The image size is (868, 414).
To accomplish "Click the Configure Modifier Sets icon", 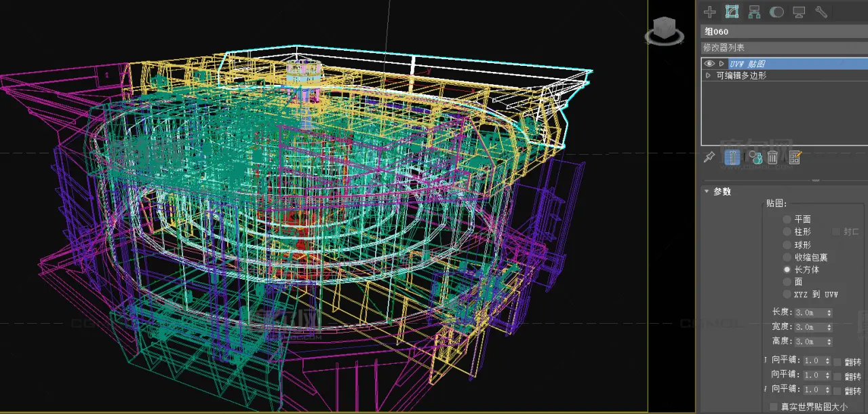I will point(795,157).
